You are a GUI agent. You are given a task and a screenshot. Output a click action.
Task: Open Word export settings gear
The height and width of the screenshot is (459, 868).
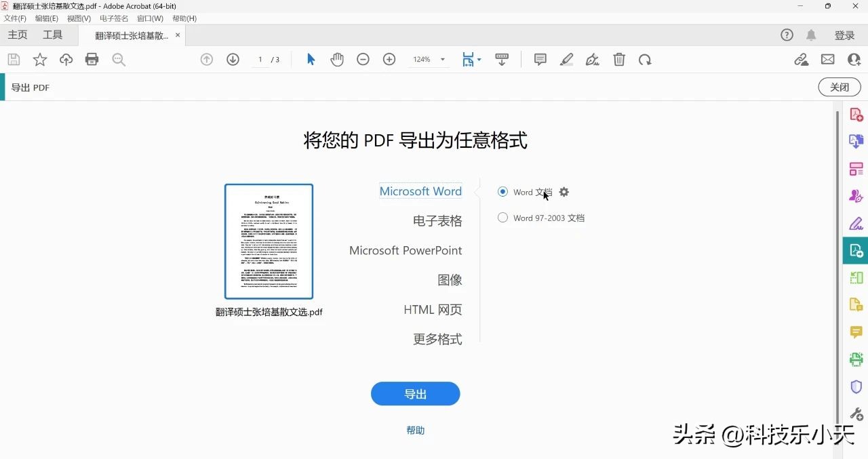click(564, 192)
